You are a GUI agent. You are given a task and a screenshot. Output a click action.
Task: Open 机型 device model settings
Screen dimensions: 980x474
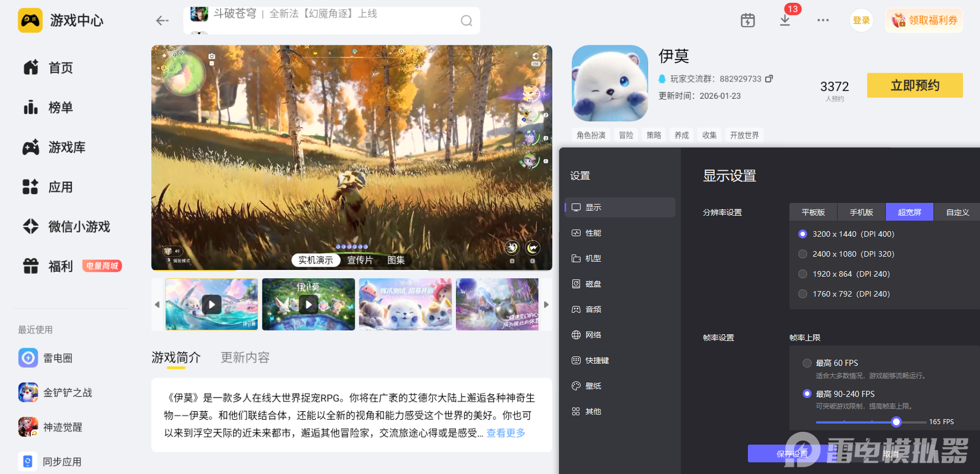[620, 258]
